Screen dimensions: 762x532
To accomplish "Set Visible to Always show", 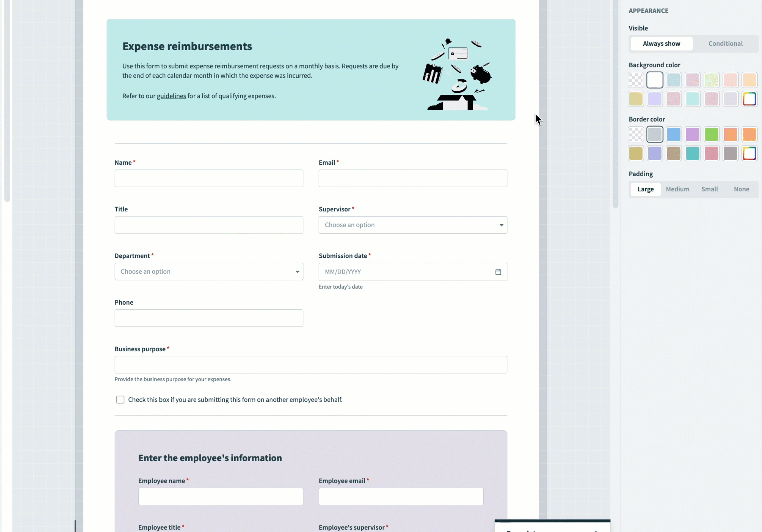I will point(661,43).
